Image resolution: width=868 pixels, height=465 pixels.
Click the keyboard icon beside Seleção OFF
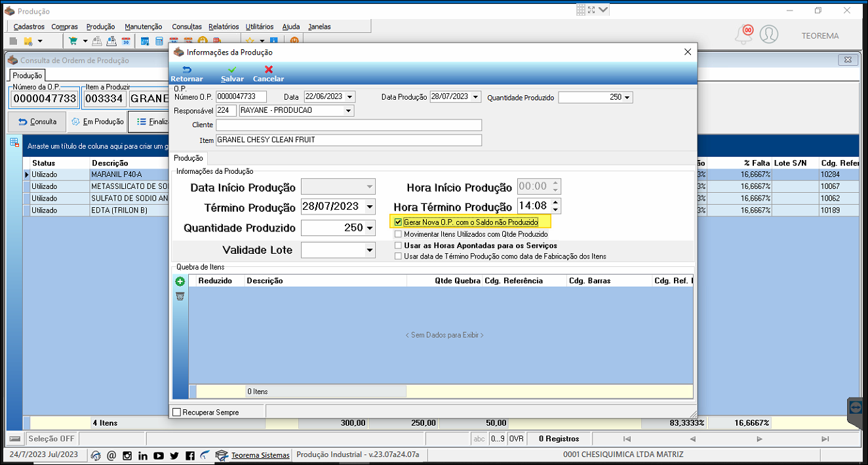point(15,438)
